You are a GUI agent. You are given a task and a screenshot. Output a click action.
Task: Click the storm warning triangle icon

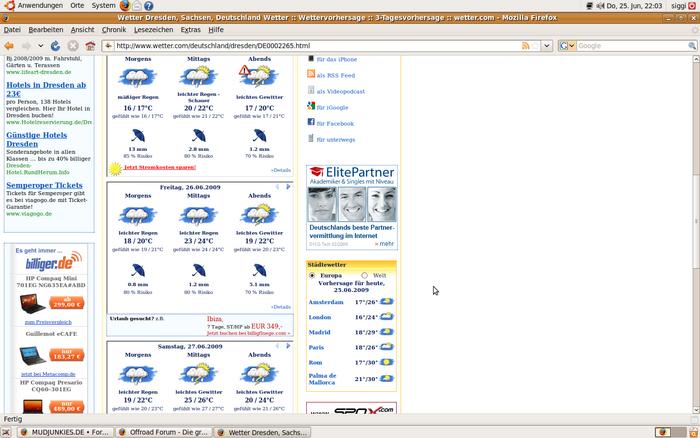244,70
